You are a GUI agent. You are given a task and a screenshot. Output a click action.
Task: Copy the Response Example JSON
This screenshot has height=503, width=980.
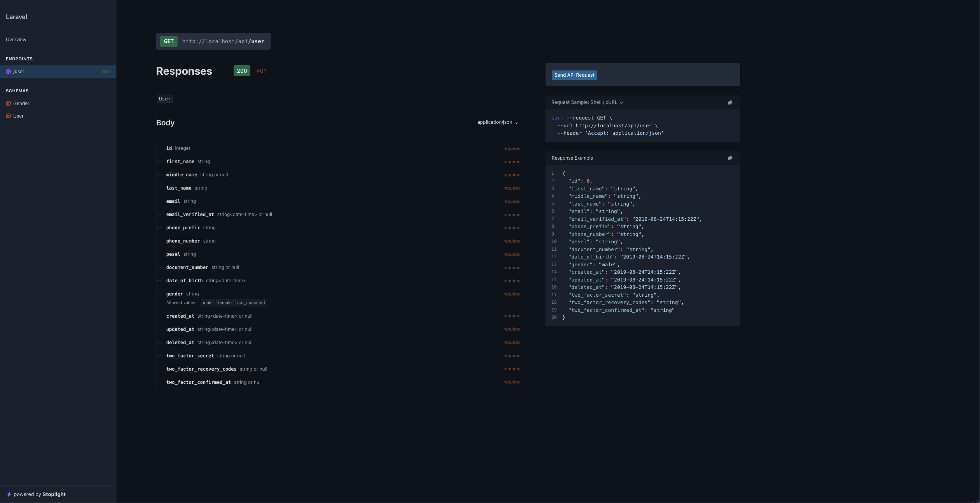tap(730, 158)
